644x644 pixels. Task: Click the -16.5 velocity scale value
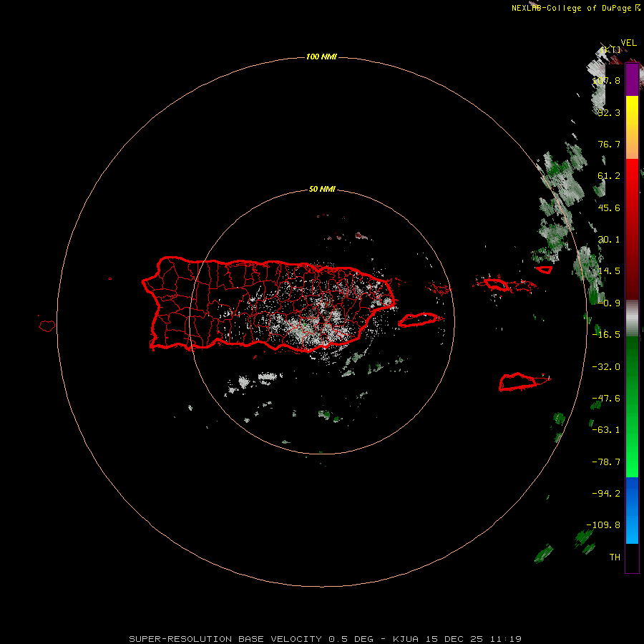606,335
